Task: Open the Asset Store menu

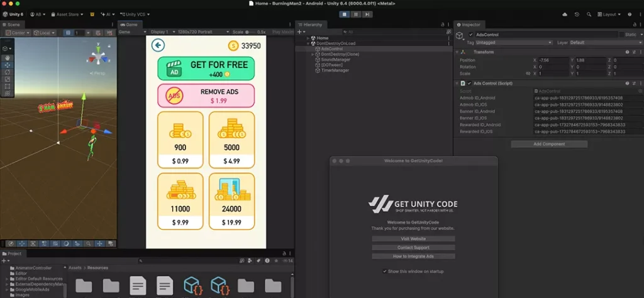Action: 67,14
